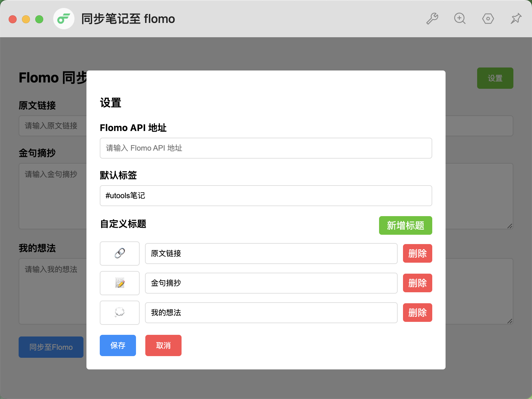Click the green 设置 button behind dialog

(x=495, y=78)
